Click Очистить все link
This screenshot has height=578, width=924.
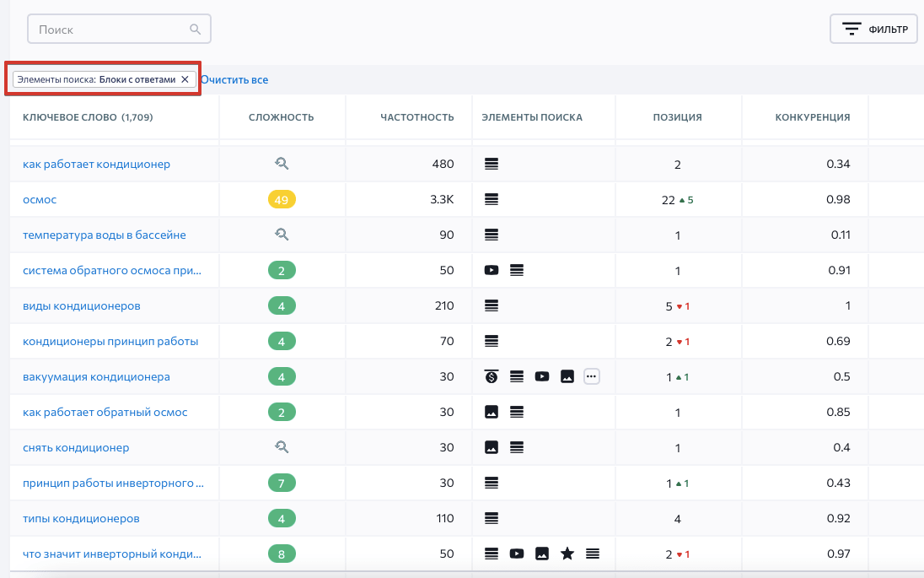coord(234,79)
